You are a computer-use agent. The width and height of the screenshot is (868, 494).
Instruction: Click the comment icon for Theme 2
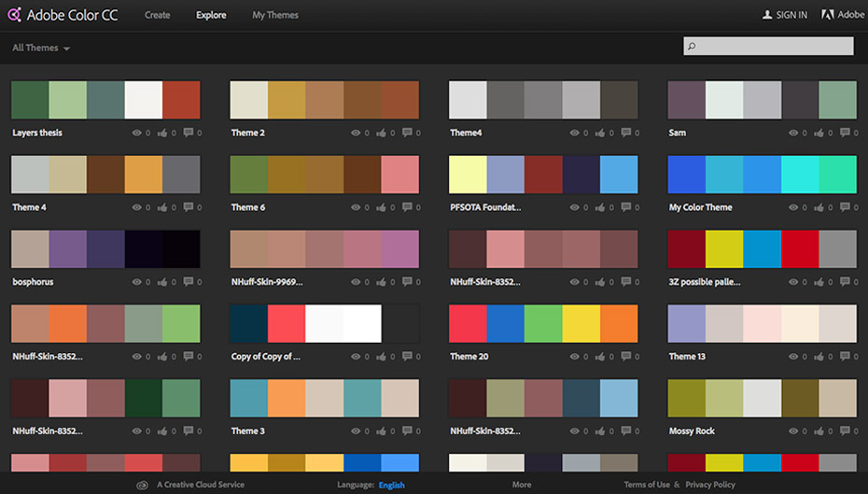407,133
